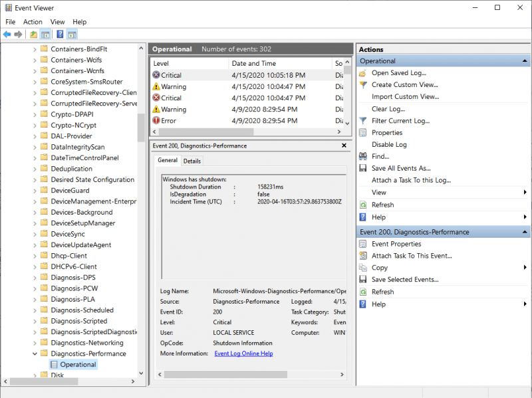Open the View submenu arrow

pos(524,192)
